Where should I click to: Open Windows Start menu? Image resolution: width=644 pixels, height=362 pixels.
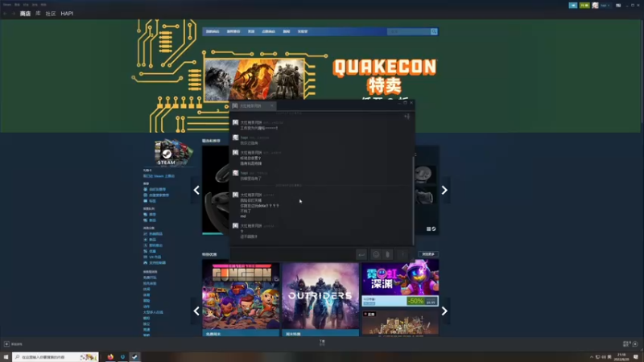click(x=6, y=357)
